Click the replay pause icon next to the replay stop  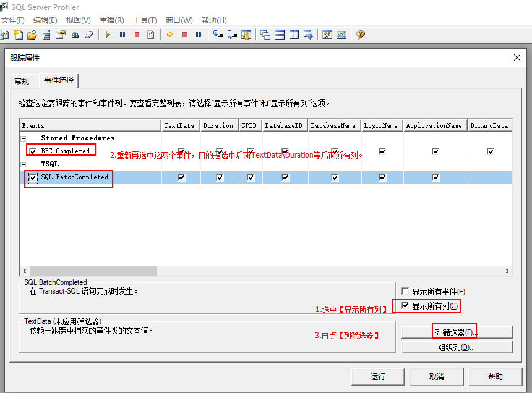199,35
